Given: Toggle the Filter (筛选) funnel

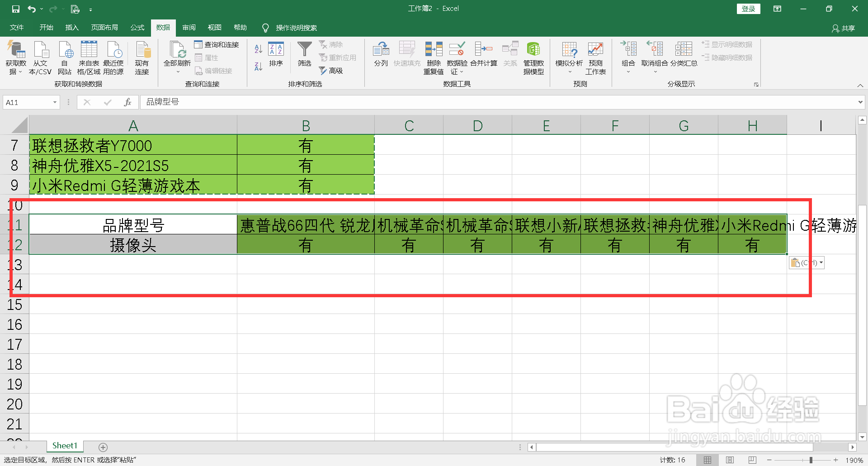Looking at the screenshot, I should point(304,54).
